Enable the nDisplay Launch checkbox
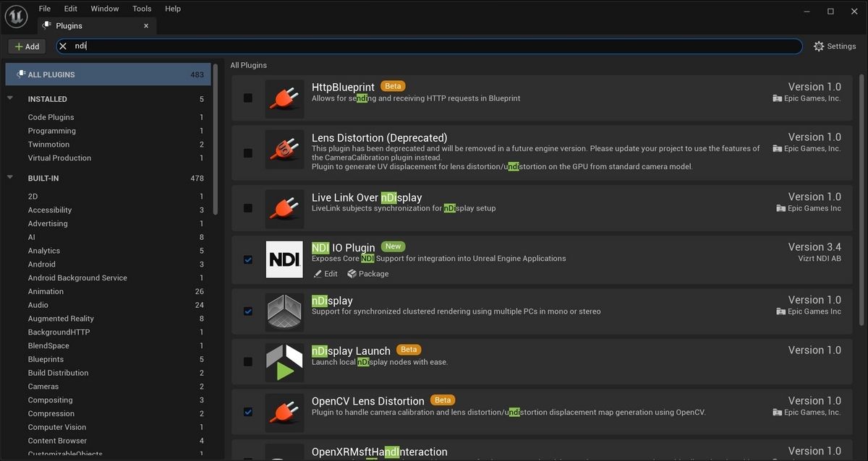Image resolution: width=868 pixels, height=461 pixels. 248,361
